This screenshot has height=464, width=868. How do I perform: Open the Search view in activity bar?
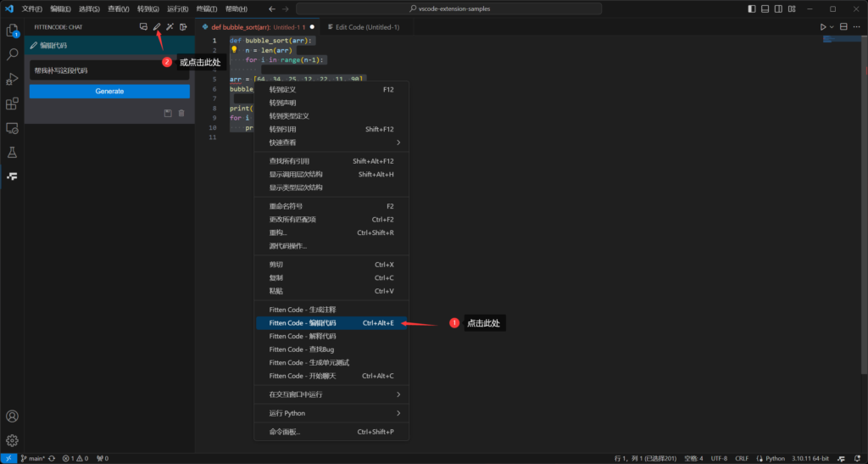pyautogui.click(x=12, y=54)
